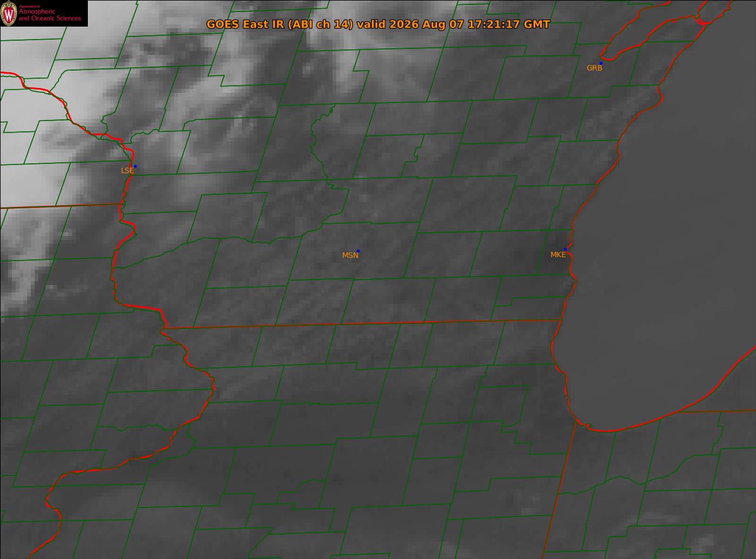Click the blue dot marker at MSN
The height and width of the screenshot is (559, 756).
[358, 251]
